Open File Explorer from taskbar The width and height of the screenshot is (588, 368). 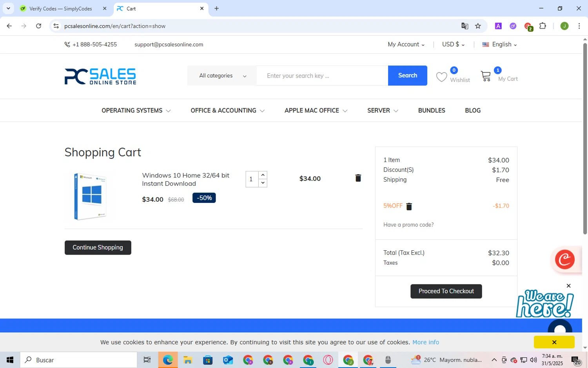pyautogui.click(x=188, y=360)
